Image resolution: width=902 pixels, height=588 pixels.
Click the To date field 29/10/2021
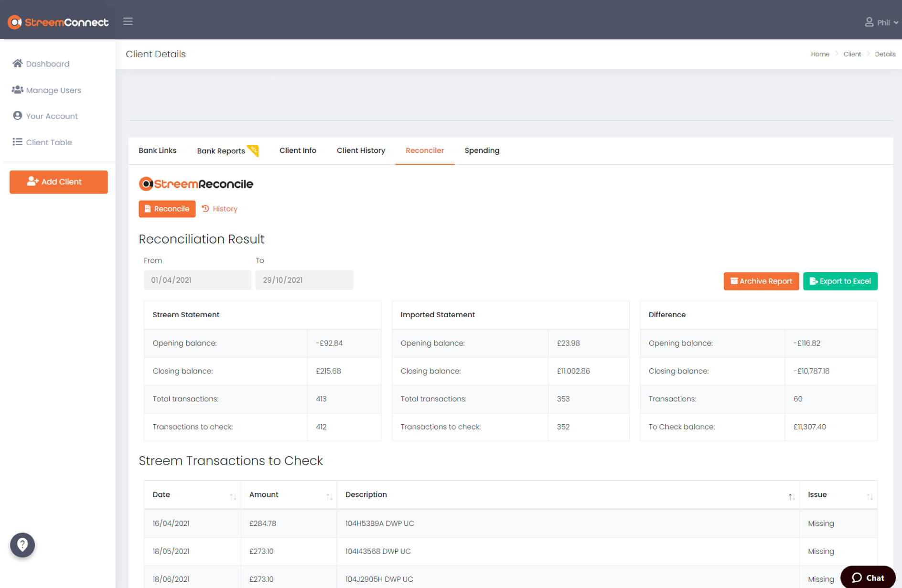(x=304, y=280)
